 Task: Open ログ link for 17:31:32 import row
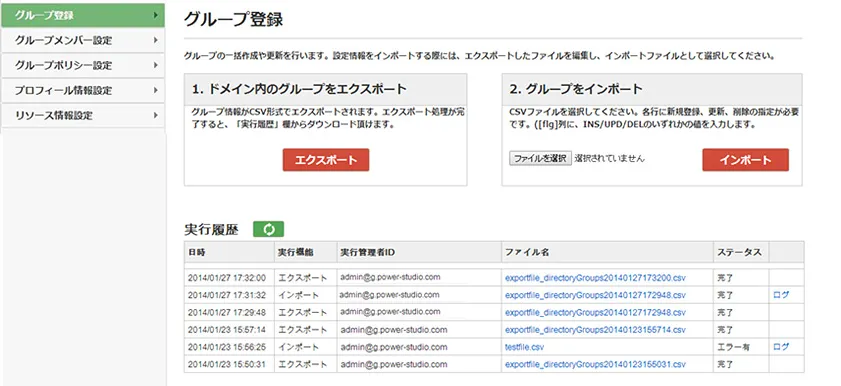coord(781,295)
